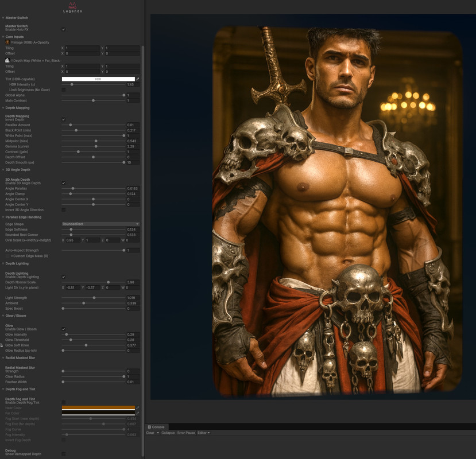The image size is (476, 459).
Task: Toggle the Error Pause button
Action: pyautogui.click(x=186, y=433)
